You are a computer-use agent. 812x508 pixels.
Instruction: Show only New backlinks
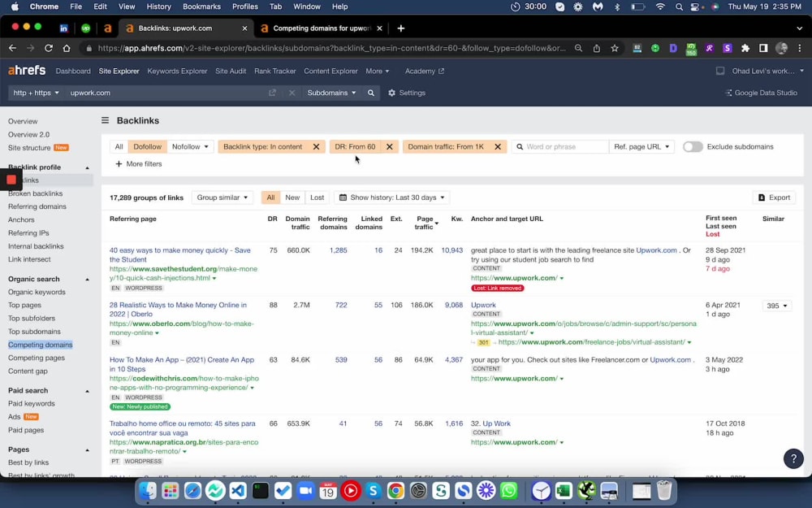click(x=292, y=198)
